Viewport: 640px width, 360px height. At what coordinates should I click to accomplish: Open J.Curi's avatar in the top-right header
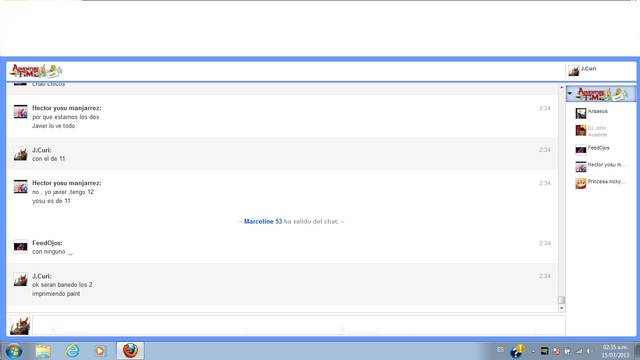point(574,71)
